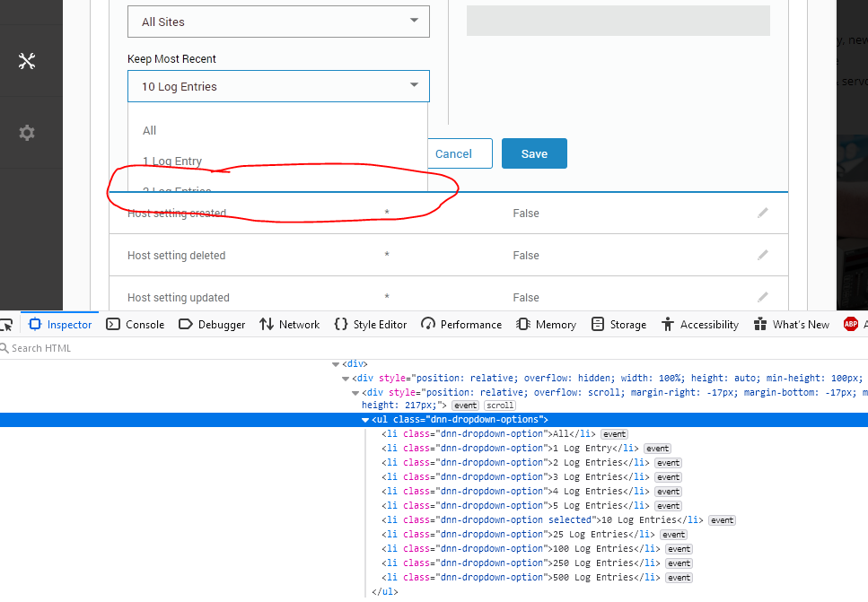The width and height of the screenshot is (868, 602).
Task: Click the pencil icon for Host setting updated
Action: 762,296
